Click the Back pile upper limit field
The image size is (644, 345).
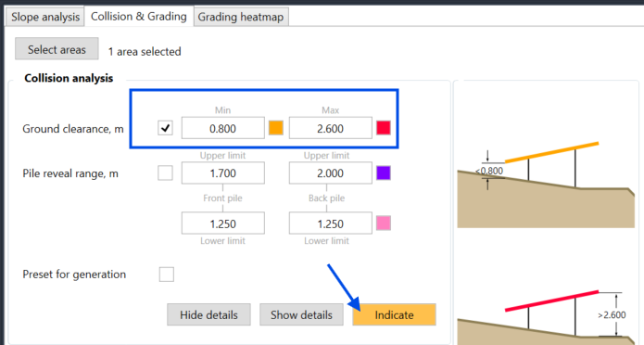tap(331, 172)
